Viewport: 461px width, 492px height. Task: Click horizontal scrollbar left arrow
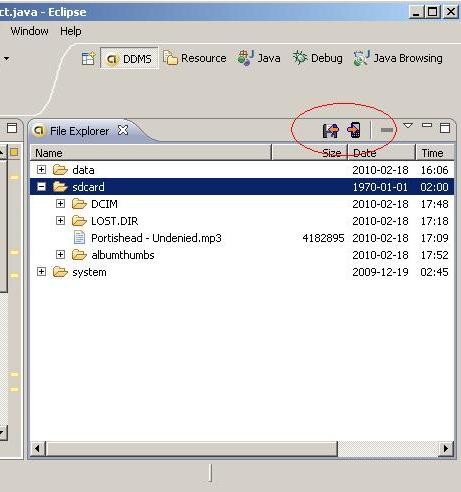37,448
